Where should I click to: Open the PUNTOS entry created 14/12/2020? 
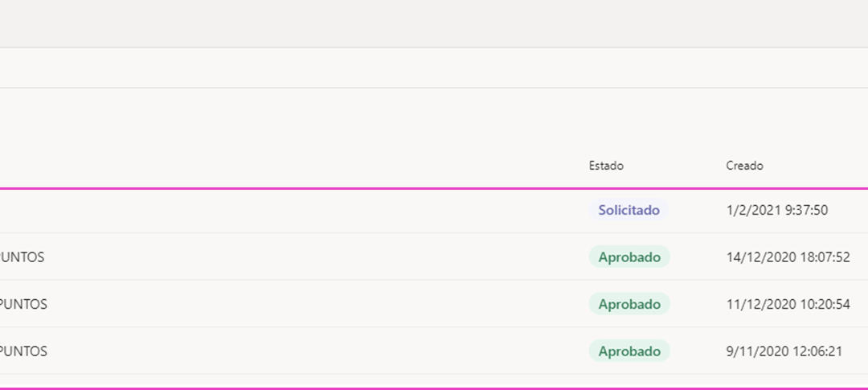(23, 257)
